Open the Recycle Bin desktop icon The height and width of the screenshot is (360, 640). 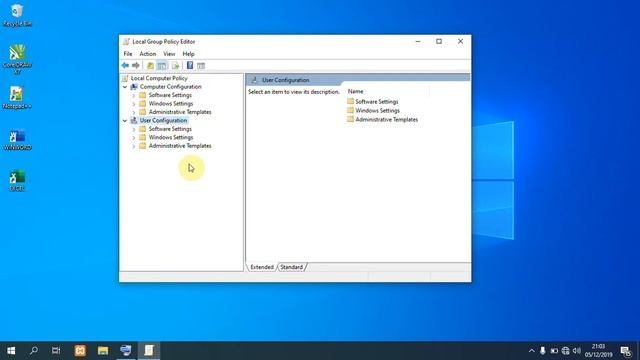pyautogui.click(x=17, y=16)
